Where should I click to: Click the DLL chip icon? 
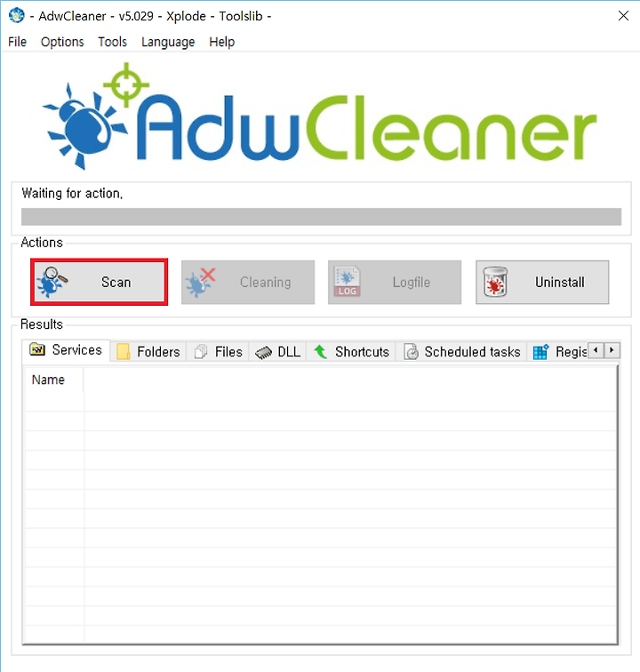coord(263,353)
